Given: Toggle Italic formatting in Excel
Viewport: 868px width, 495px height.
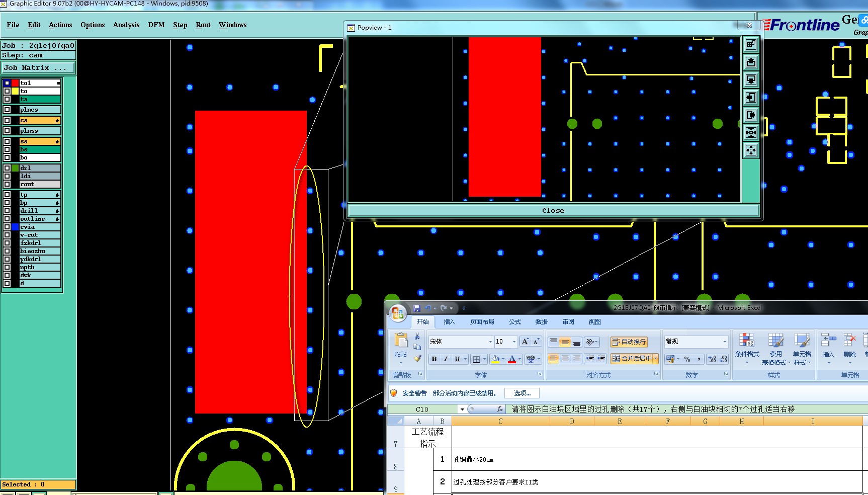Looking at the screenshot, I should (x=446, y=359).
